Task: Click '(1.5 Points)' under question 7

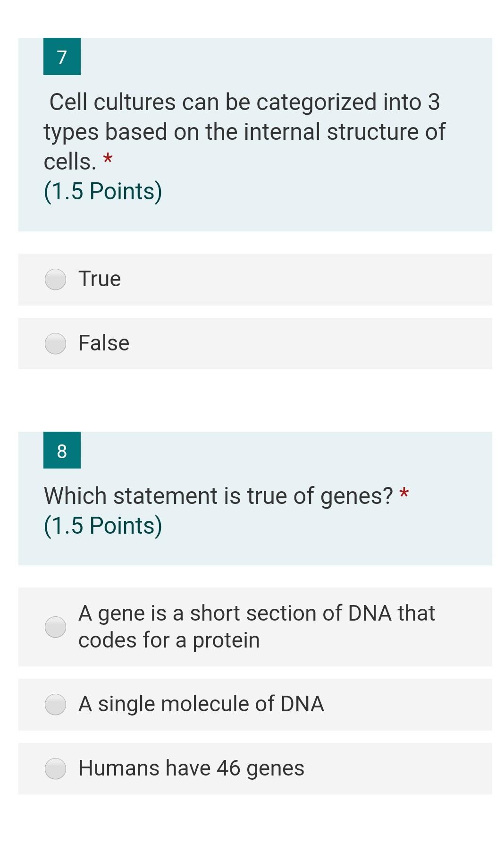Action: coord(103,191)
